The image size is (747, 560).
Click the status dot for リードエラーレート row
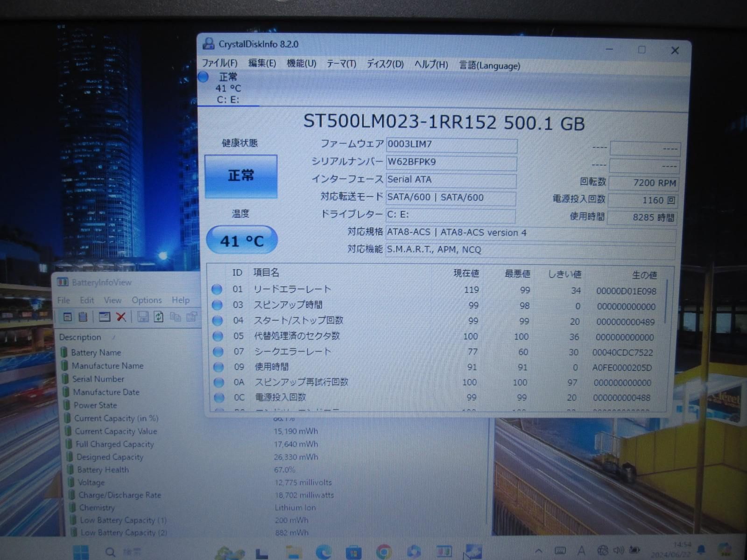217,289
